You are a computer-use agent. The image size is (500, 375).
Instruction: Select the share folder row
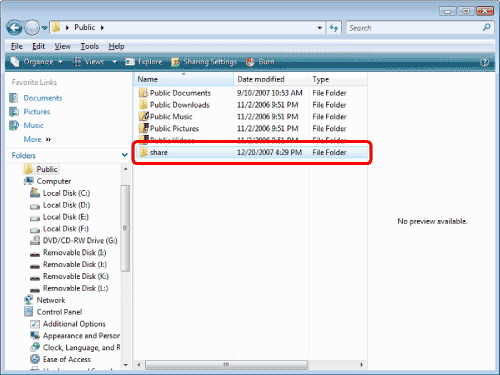(x=252, y=152)
